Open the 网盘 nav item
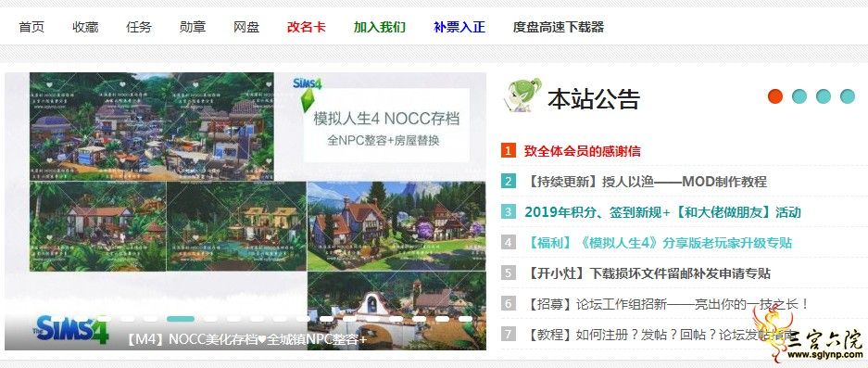 246,27
